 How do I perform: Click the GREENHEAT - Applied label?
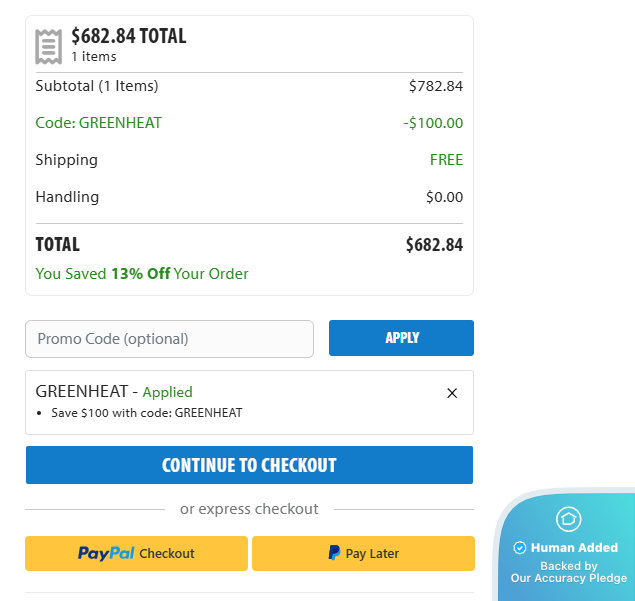click(114, 392)
